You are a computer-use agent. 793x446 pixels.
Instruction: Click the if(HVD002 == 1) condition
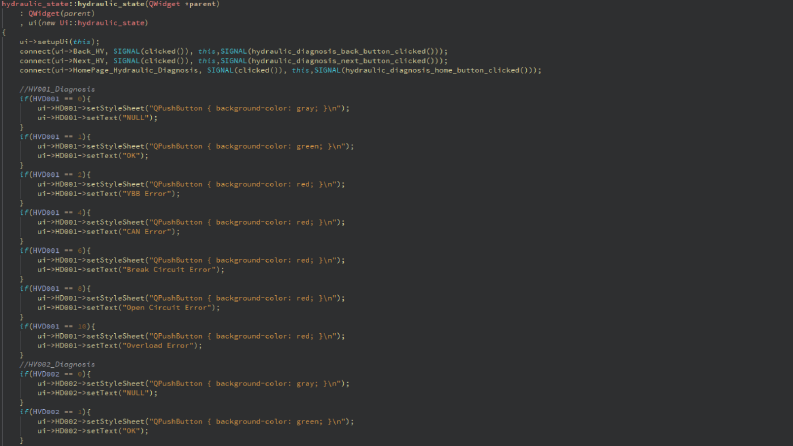(x=55, y=412)
